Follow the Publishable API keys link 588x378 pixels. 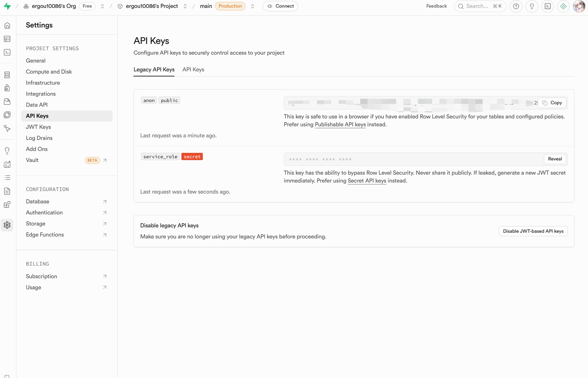click(340, 124)
